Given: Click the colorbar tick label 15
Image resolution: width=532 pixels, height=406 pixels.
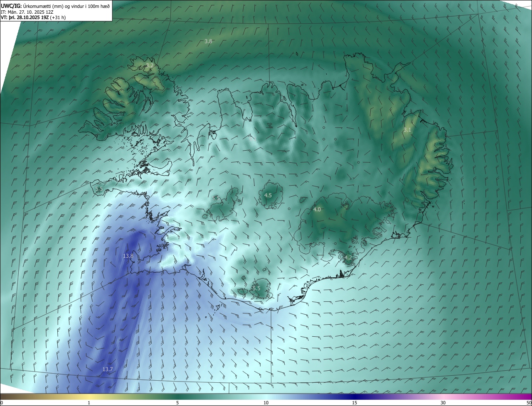Looking at the screenshot, I should 354,403.
